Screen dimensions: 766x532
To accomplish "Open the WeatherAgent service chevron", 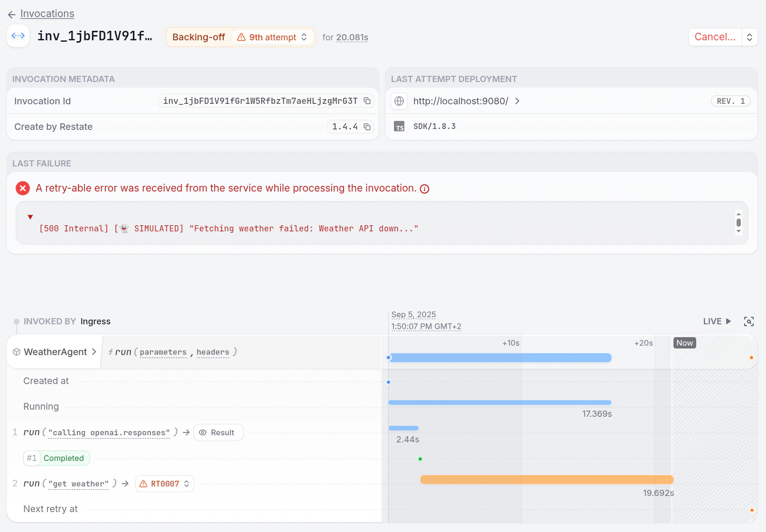I will coord(94,352).
